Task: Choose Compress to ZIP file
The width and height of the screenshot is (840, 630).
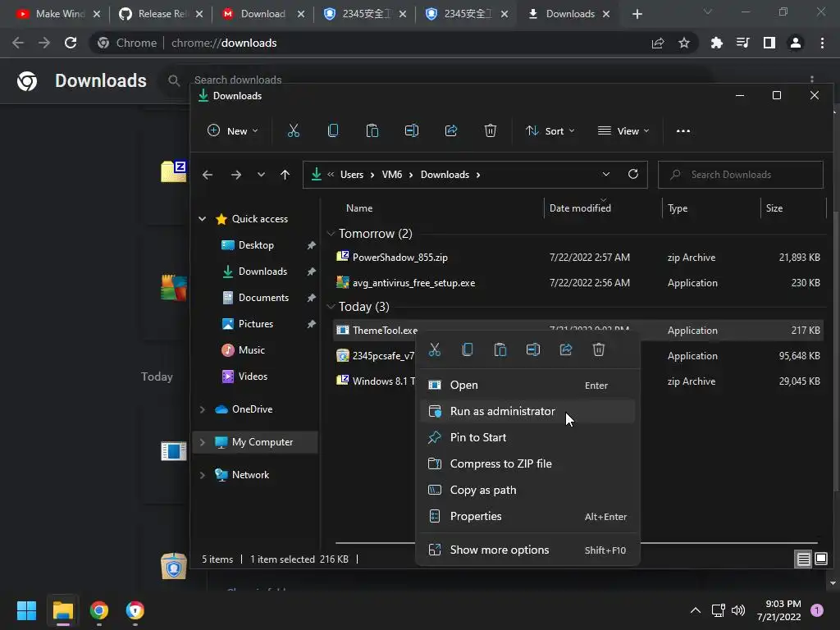Action: (x=527, y=463)
